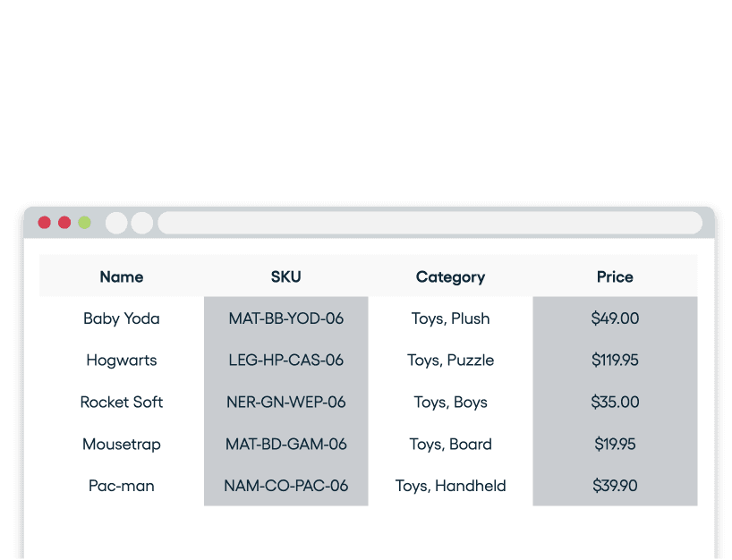Screen dimensions: 732x560
Task: Click the $119.95 price cell
Action: [615, 361]
